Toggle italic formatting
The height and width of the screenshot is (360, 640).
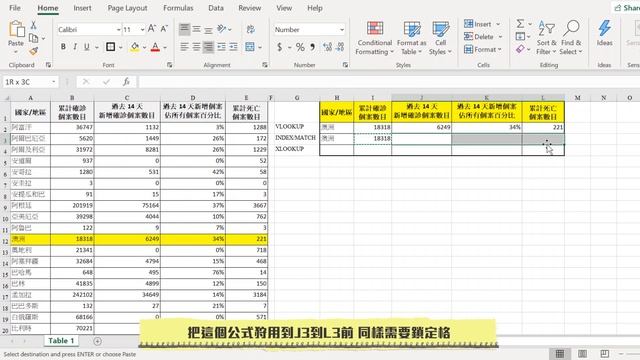point(75,47)
